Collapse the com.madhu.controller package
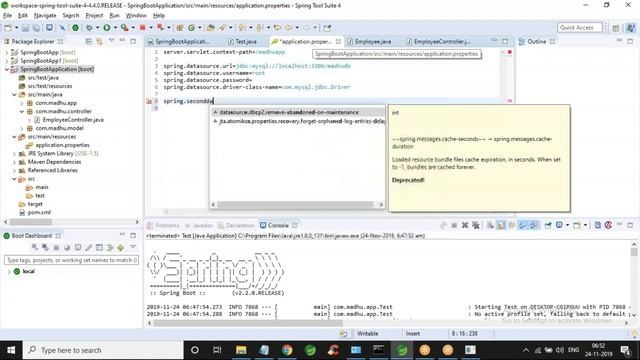Image resolution: width=640 pixels, height=360 pixels. point(22,111)
